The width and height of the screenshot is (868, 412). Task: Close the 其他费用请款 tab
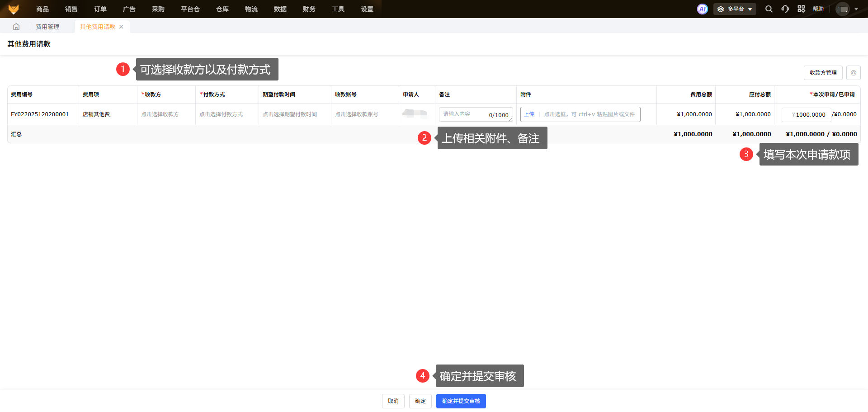(121, 27)
